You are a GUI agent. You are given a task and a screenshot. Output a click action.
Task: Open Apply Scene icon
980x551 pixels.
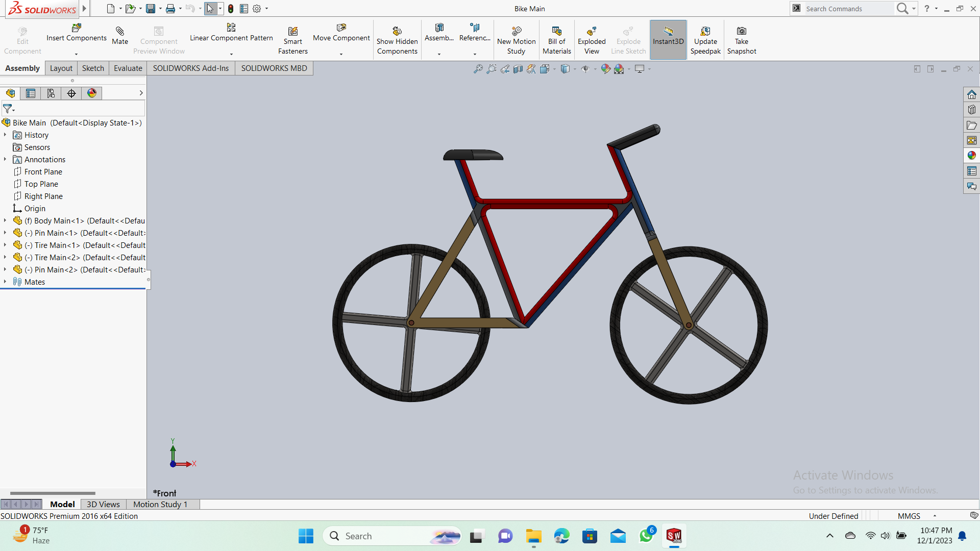(x=619, y=69)
